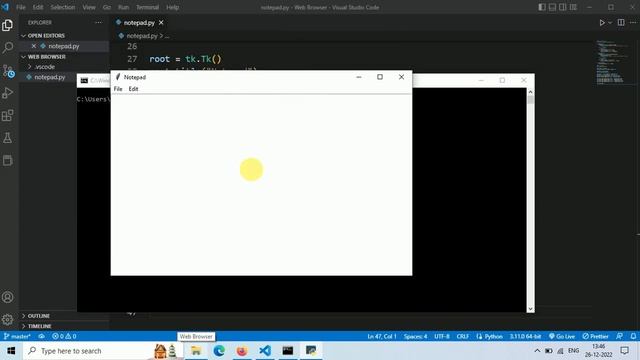Open the Search view in activity bar

7,48
